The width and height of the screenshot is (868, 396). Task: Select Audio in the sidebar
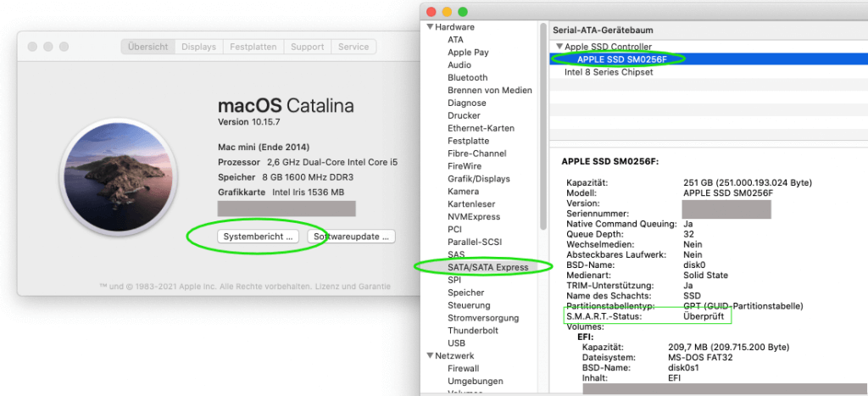[x=459, y=64]
